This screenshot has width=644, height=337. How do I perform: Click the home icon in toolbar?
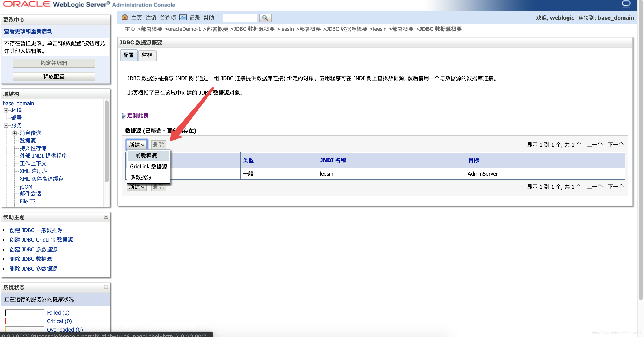(x=124, y=17)
